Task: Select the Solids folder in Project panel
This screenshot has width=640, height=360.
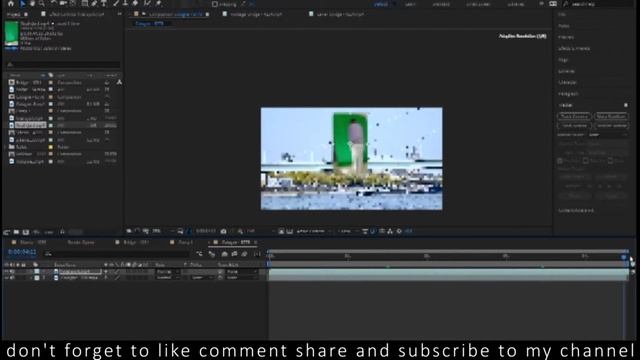Action: (22, 147)
